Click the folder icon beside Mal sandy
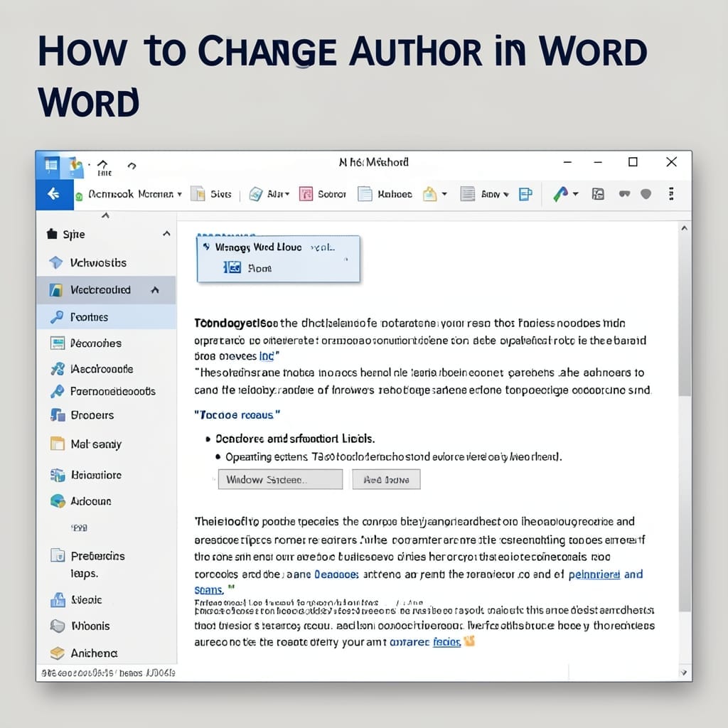The width and height of the screenshot is (728, 728). (x=58, y=444)
